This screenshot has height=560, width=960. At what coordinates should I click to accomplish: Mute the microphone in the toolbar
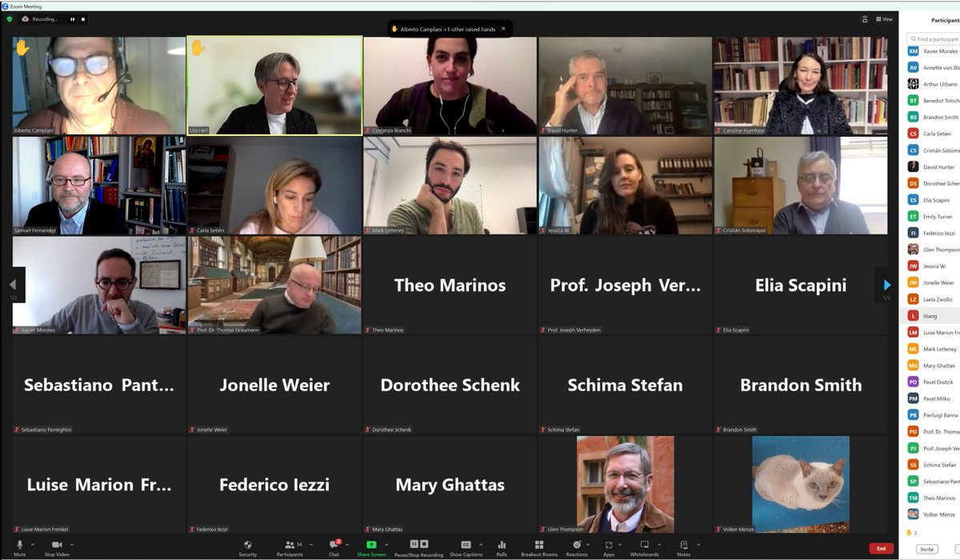19,547
